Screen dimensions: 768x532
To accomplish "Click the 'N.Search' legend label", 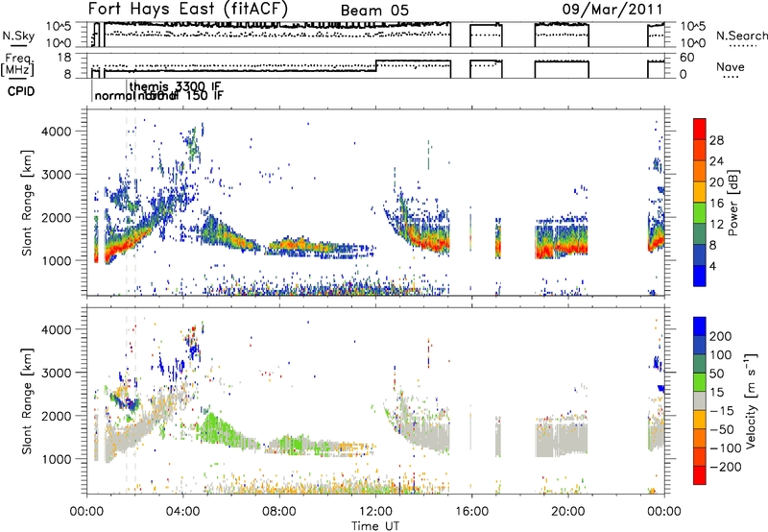I will (x=742, y=36).
